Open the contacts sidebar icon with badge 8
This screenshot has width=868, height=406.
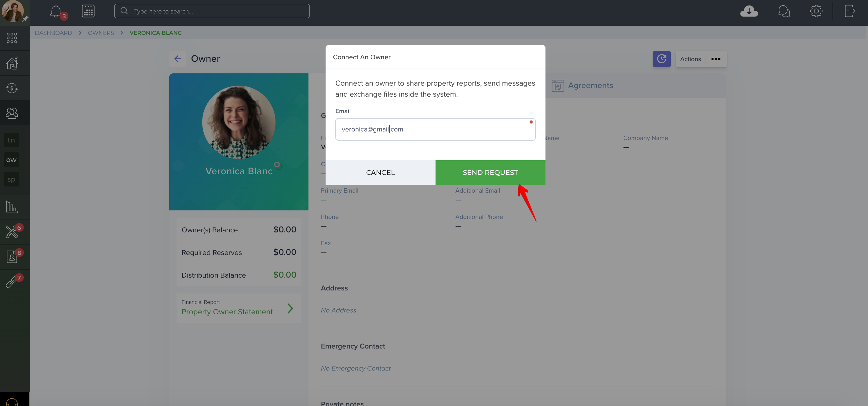(x=12, y=257)
